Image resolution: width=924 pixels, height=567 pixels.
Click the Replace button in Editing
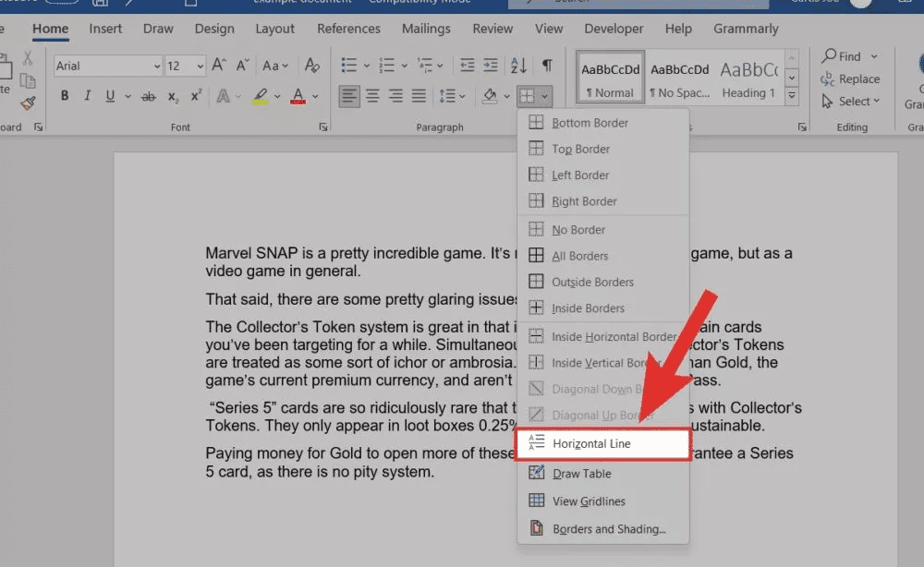851,79
